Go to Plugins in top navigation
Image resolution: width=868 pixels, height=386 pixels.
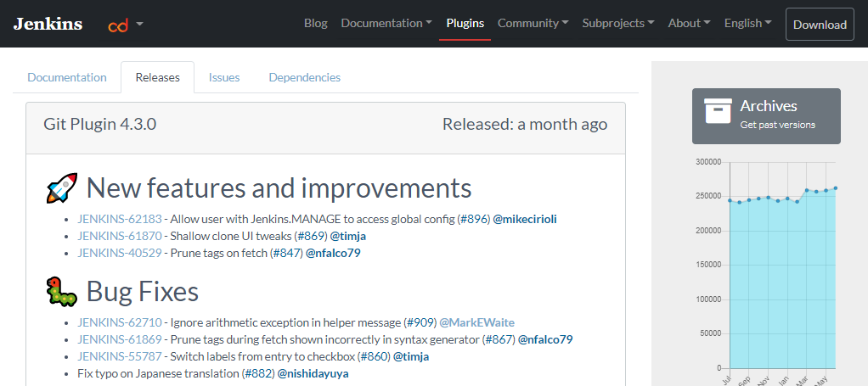pyautogui.click(x=465, y=23)
